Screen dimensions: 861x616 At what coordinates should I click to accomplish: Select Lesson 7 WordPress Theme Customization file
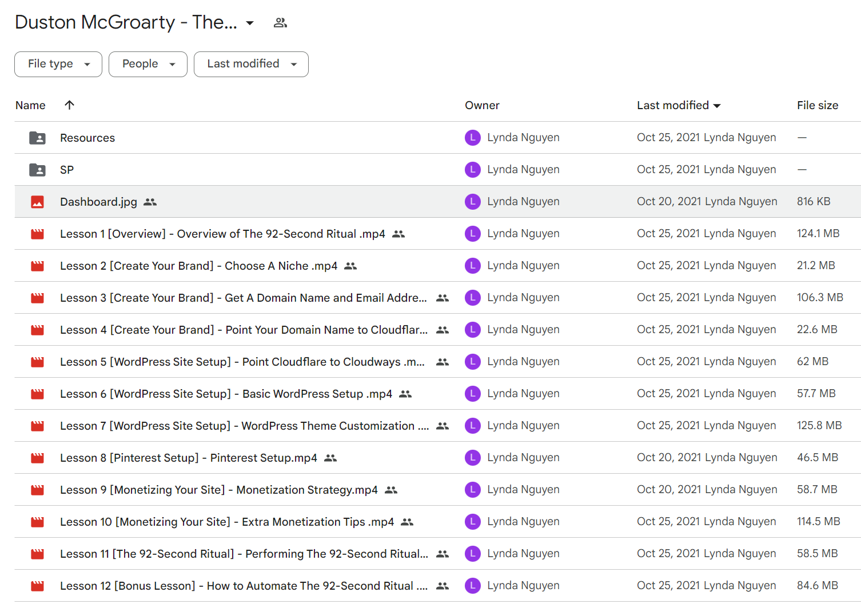click(245, 426)
